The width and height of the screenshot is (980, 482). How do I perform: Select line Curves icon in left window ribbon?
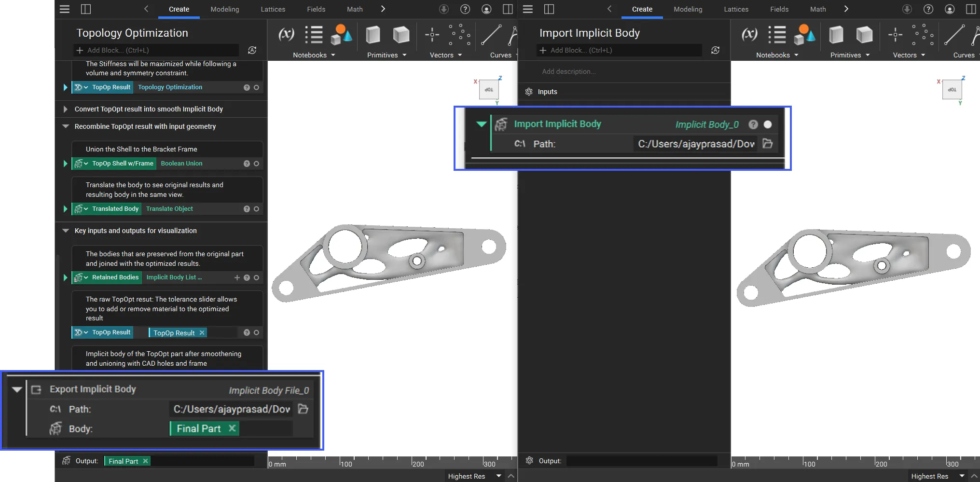[x=491, y=35]
